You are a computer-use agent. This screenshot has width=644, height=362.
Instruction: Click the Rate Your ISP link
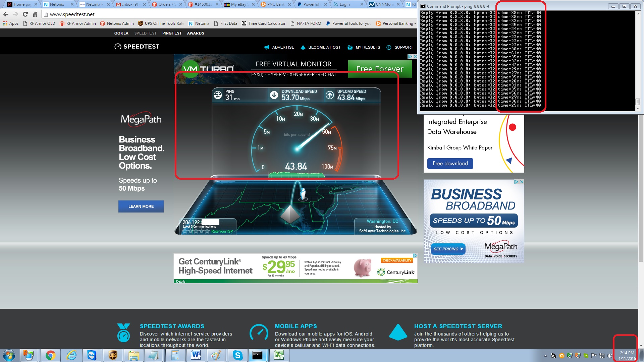tap(222, 231)
